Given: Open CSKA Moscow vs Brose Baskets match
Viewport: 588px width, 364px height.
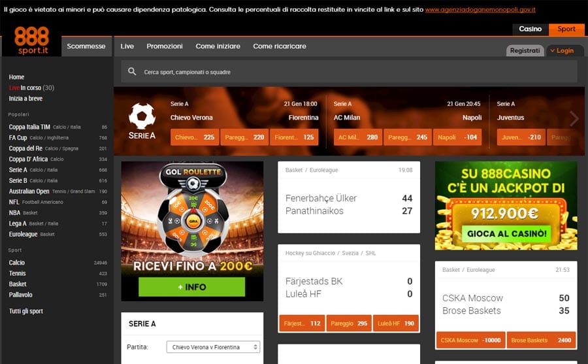Looking at the screenshot, I should pyautogui.click(x=506, y=305).
